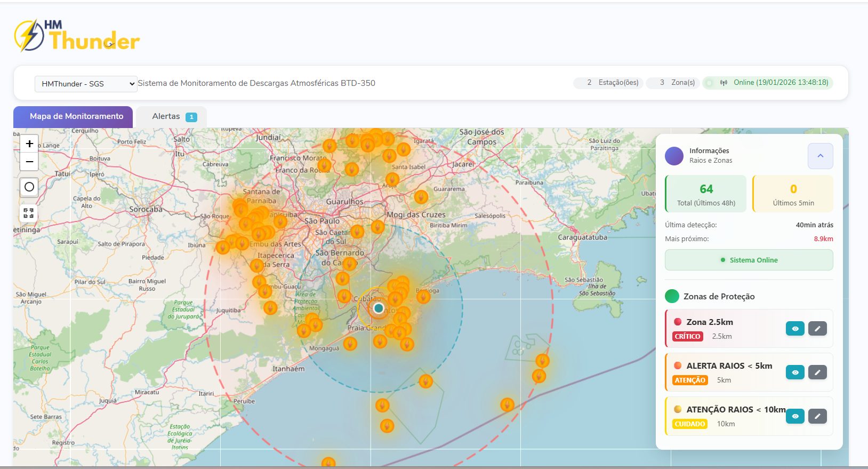Hide the ALERTA RAIOS < 5km zone
Viewport: 868px width, 469px height.
[x=795, y=372]
